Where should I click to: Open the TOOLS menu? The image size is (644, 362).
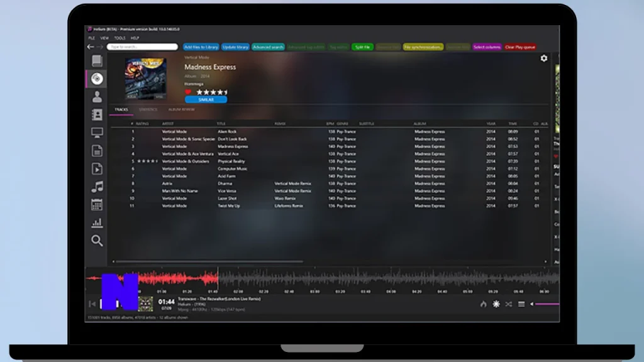pyautogui.click(x=119, y=38)
